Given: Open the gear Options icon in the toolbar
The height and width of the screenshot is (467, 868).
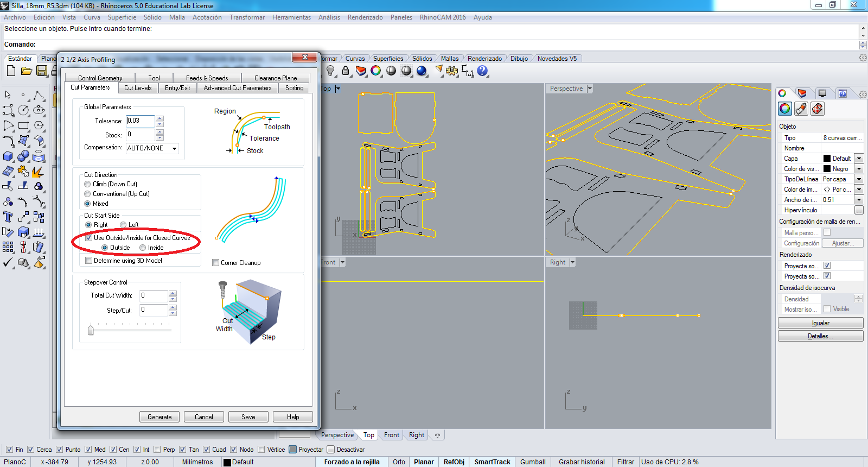Looking at the screenshot, I should [x=452, y=71].
